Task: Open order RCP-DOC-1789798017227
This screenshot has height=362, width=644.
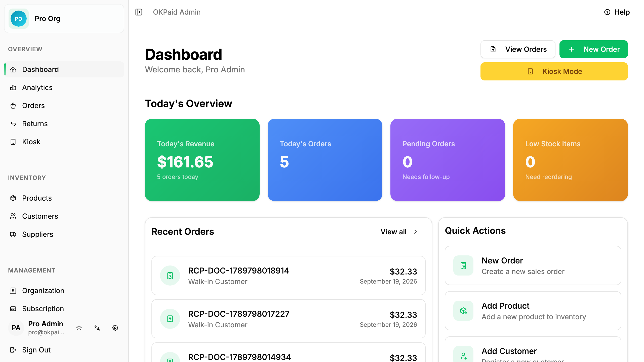Action: click(x=289, y=319)
